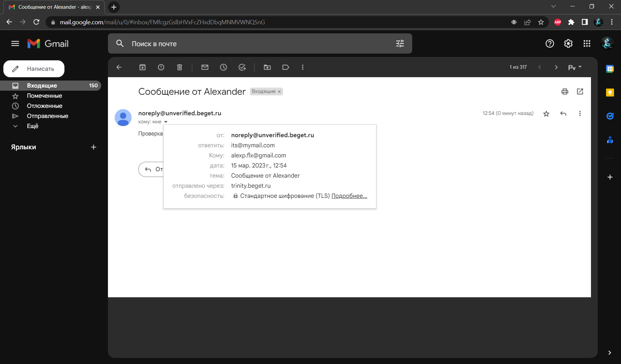
Task: Open the toolbar three-dot more menu
Action: click(303, 67)
